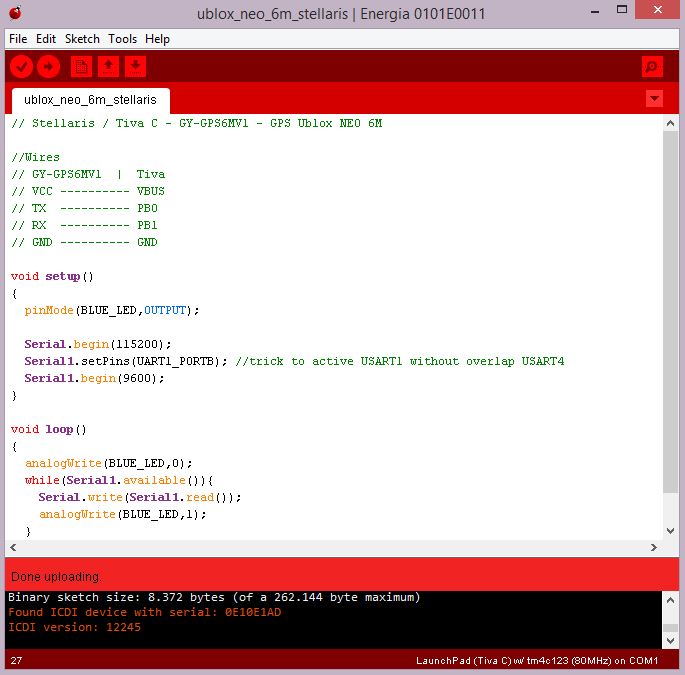
Task: Click the "// VCC ---------- VBUS" comment
Action: coord(88,191)
